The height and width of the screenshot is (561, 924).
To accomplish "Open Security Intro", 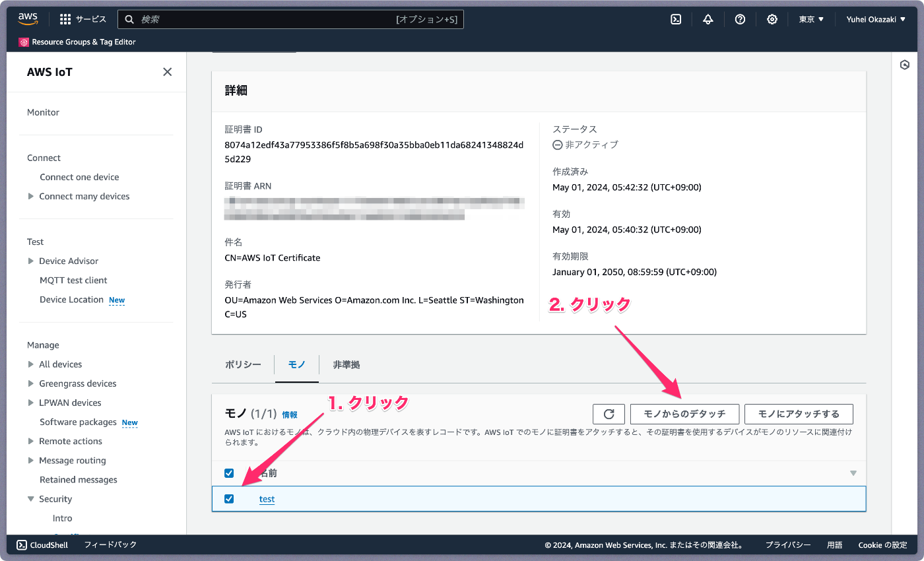I will pos(63,518).
